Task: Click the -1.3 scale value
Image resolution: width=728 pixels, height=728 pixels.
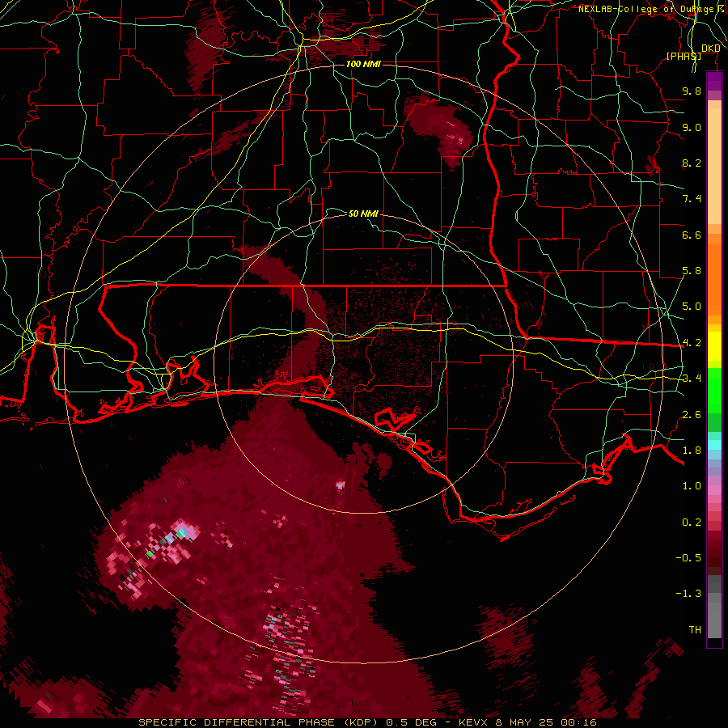Action: pyautogui.click(x=688, y=594)
